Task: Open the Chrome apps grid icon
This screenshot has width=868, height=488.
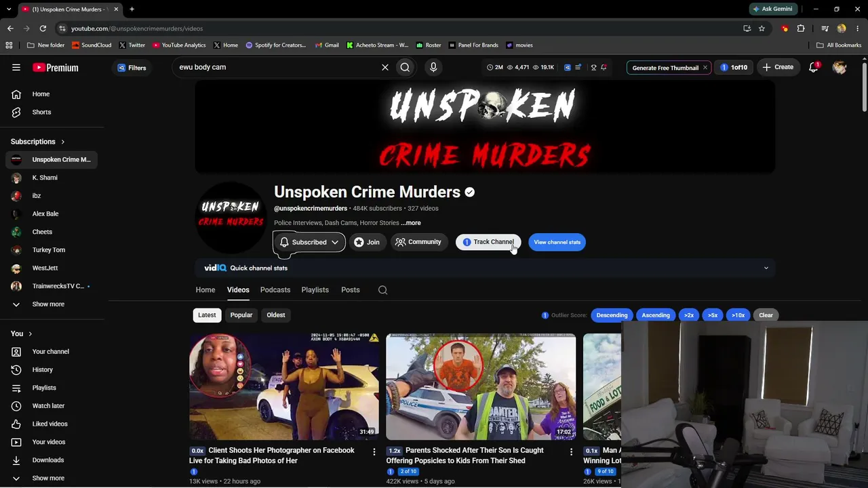Action: (x=9, y=45)
